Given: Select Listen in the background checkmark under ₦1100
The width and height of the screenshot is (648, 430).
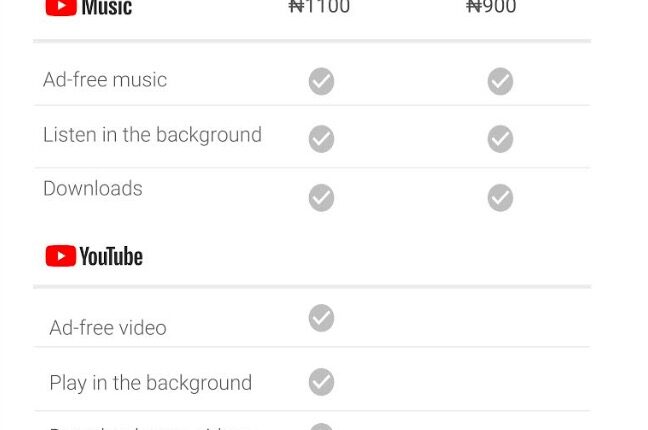Looking at the screenshot, I should click(321, 139).
